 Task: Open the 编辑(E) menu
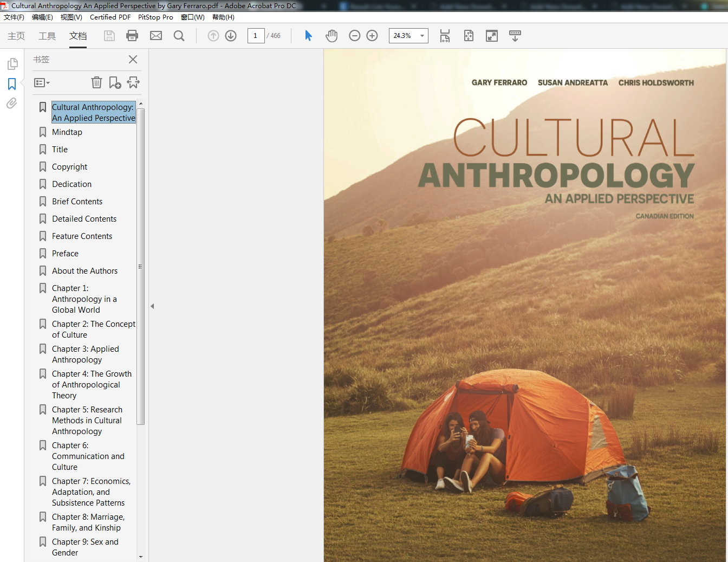(42, 17)
